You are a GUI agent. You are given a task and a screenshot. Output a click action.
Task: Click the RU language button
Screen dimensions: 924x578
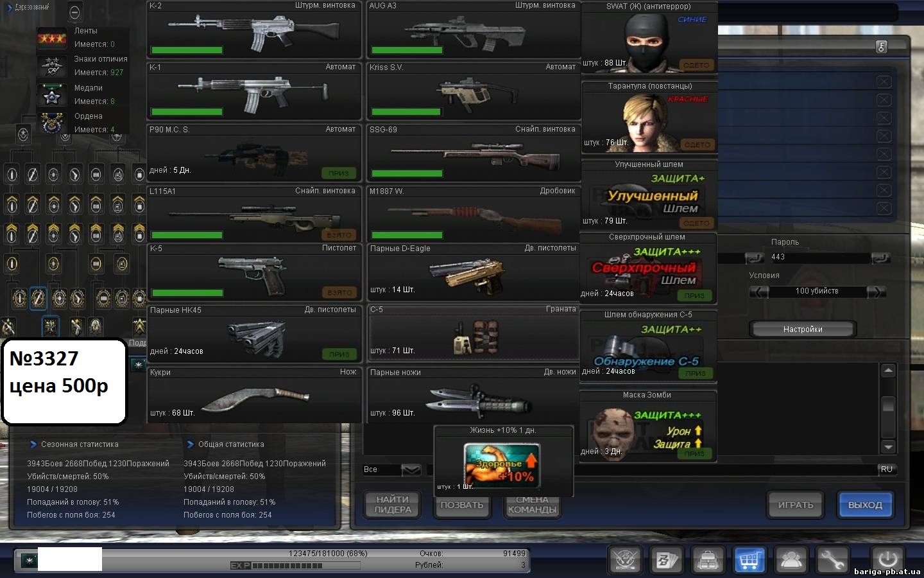point(886,469)
